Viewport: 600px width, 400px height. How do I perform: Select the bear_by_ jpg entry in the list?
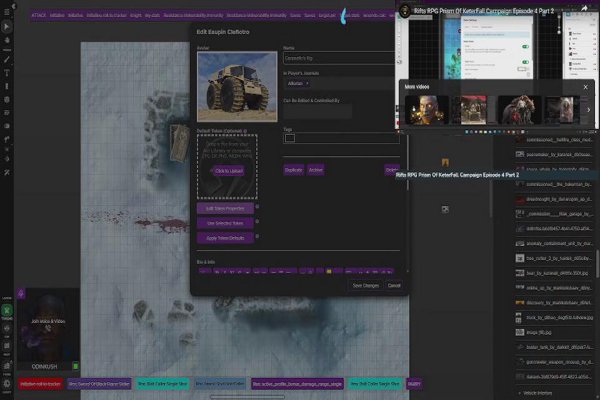click(554, 273)
